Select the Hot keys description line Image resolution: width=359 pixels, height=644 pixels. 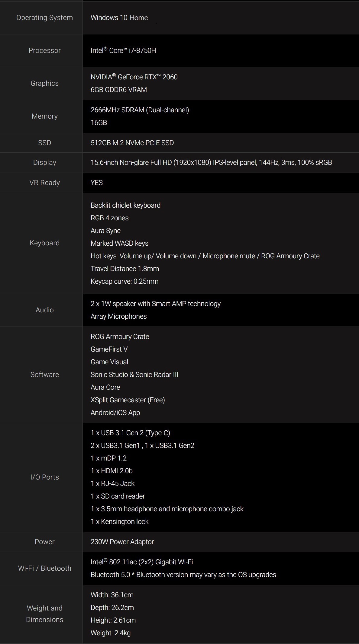pos(205,256)
